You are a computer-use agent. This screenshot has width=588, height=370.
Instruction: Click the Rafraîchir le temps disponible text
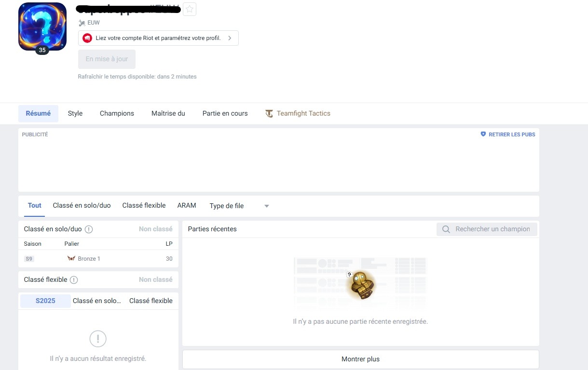click(137, 77)
